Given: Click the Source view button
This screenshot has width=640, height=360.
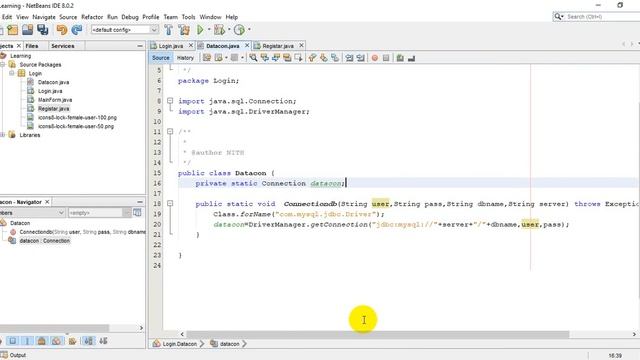Looking at the screenshot, I should [160, 58].
